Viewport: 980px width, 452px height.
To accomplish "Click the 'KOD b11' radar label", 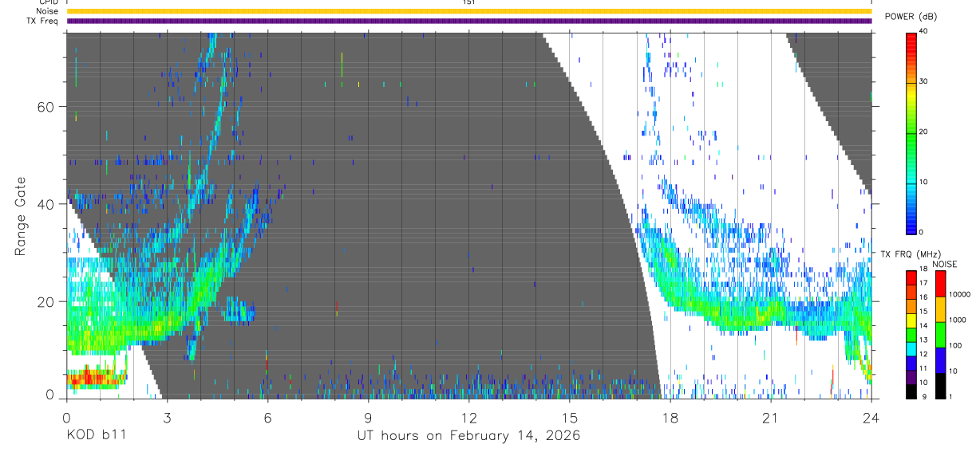I will tap(96, 435).
